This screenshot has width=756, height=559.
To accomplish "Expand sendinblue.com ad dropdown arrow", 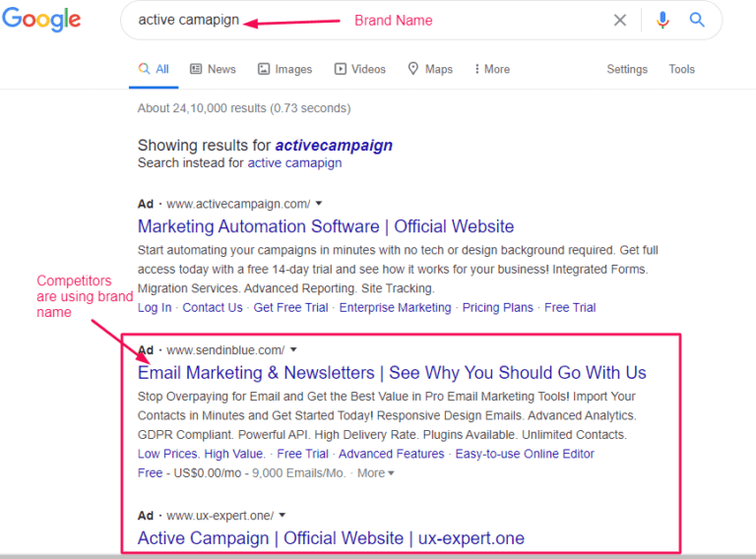I will click(x=293, y=350).
